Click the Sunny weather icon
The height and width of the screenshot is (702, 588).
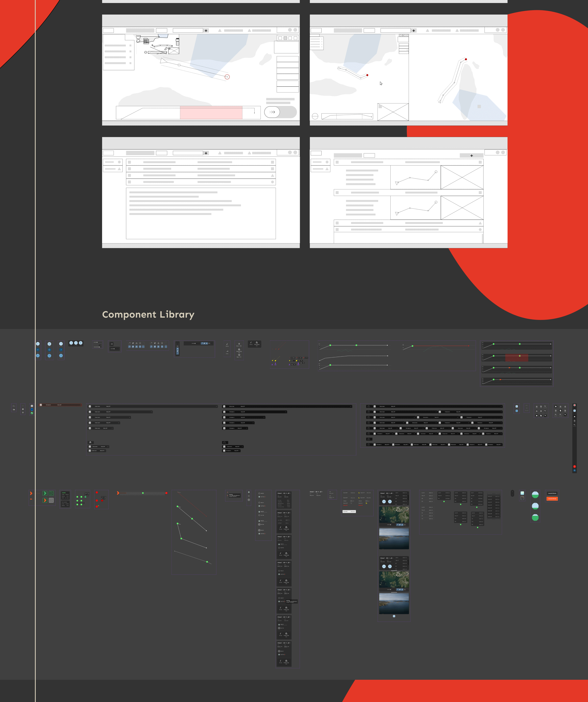[x=239, y=344]
